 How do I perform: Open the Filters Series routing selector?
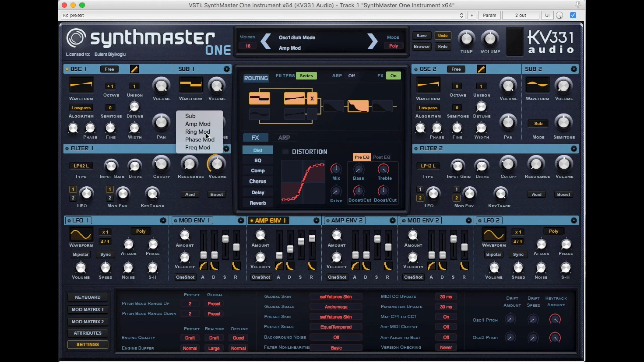click(306, 76)
